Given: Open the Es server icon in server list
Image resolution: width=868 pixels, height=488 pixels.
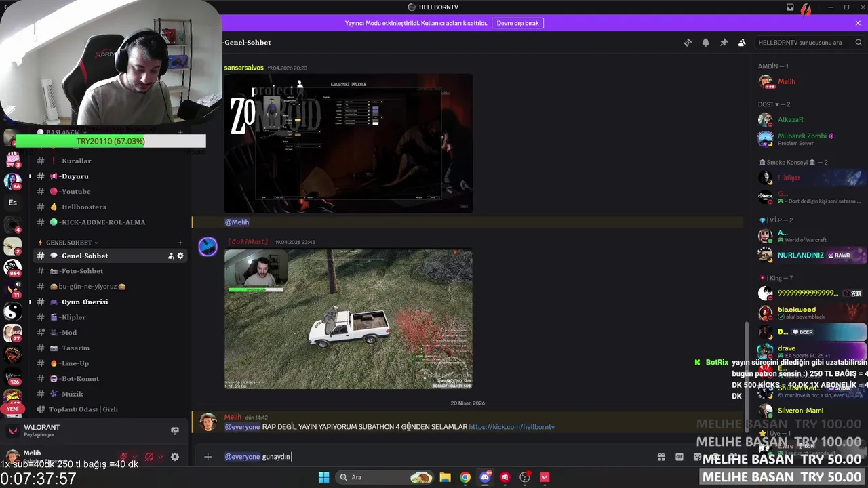Looking at the screenshot, I should point(13,203).
